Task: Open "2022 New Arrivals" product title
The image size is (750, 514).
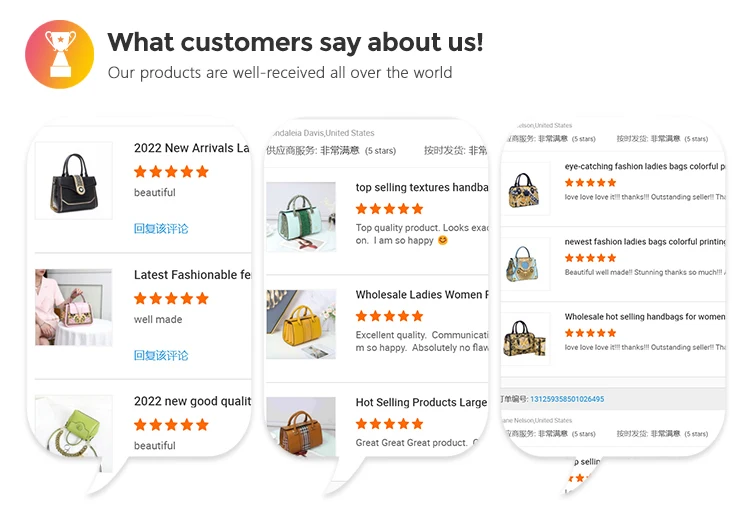Action: pos(191,148)
